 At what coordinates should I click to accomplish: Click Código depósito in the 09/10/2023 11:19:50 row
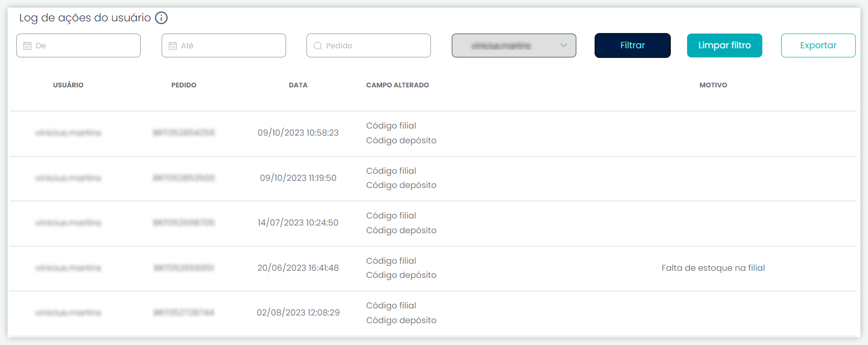401,185
